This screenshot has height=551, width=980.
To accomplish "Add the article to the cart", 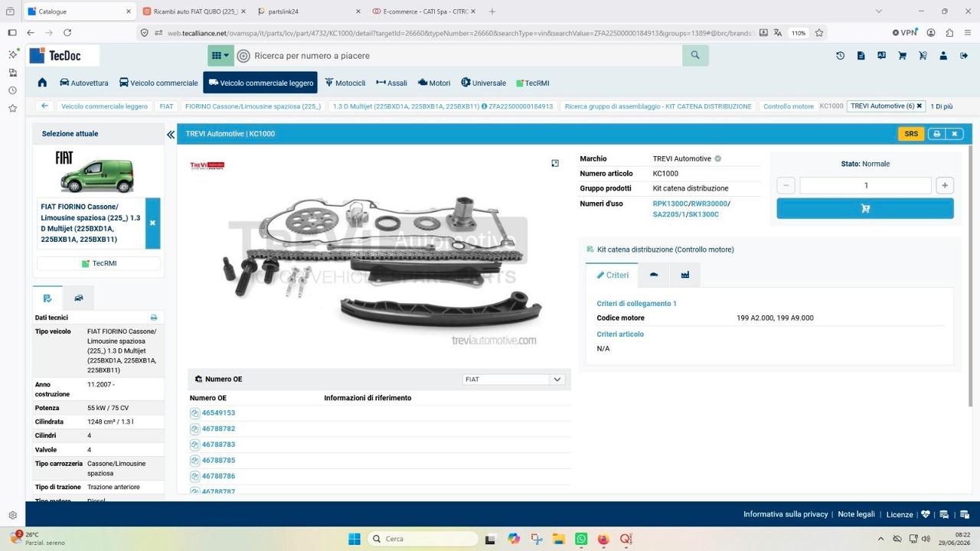I will 865,208.
